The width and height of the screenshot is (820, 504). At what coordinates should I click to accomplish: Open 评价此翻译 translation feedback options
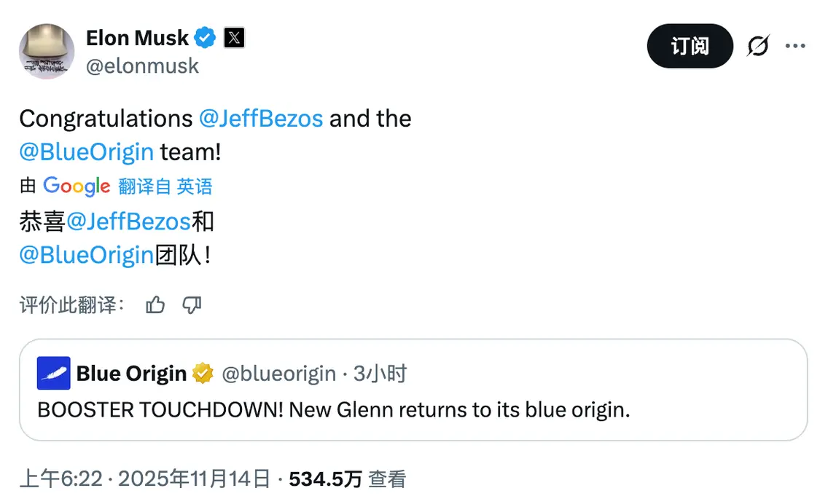click(71, 306)
